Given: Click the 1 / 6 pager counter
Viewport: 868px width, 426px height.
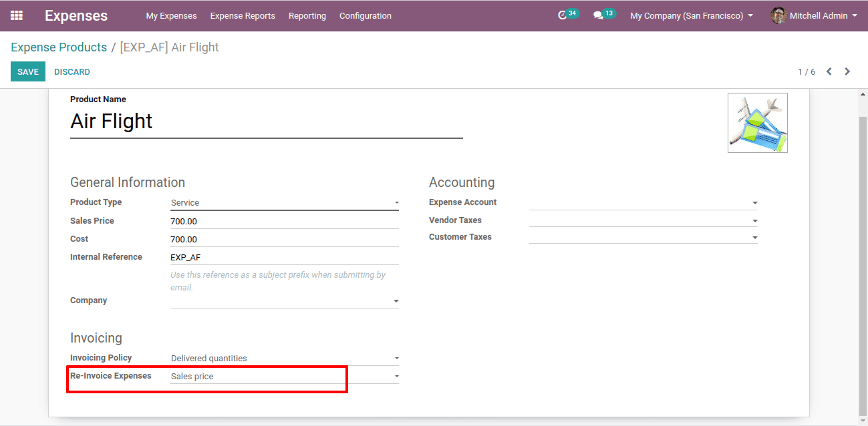Looking at the screenshot, I should (807, 71).
